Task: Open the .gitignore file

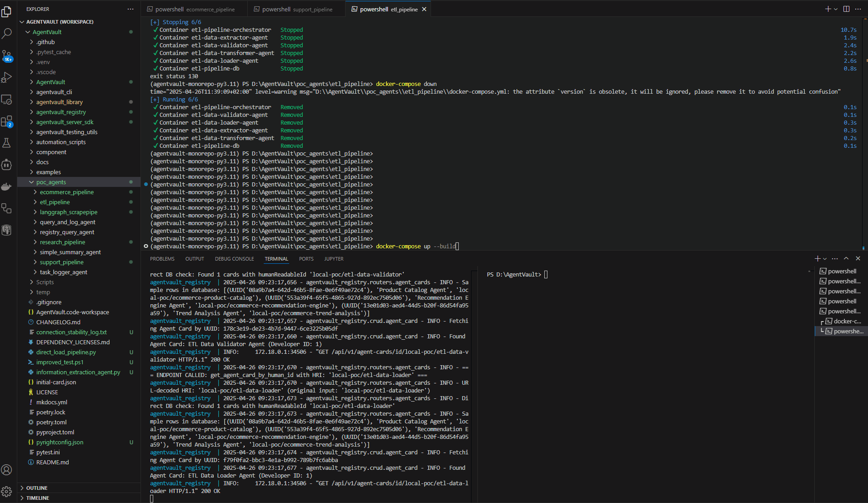Action: pos(78,302)
